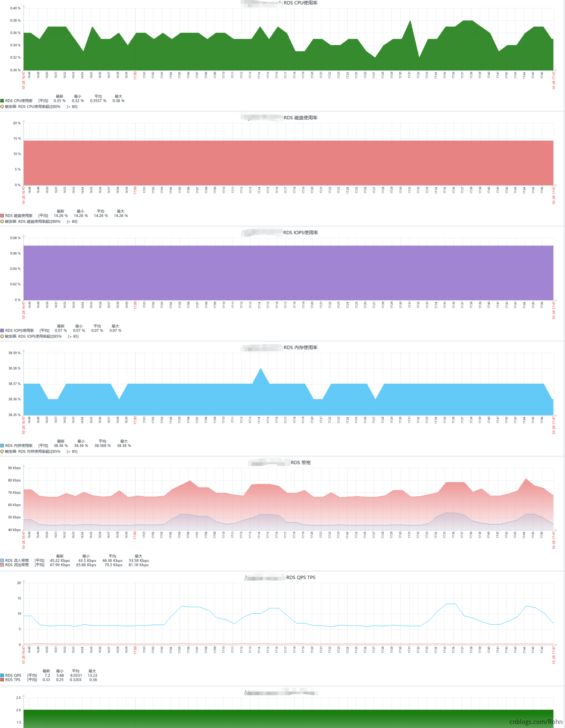Open the RDS 磁盘使用率 graph area
Image resolution: width=565 pixels, height=728 pixels.
click(x=288, y=154)
